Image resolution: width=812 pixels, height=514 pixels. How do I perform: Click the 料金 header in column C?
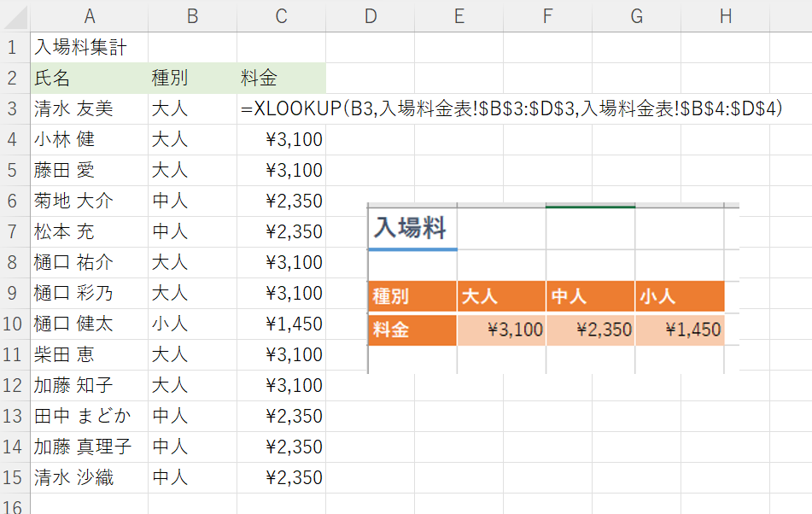click(281, 79)
